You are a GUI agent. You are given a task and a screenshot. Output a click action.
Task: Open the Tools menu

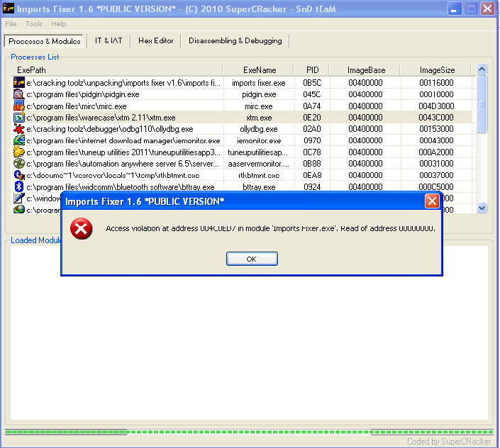click(x=34, y=24)
